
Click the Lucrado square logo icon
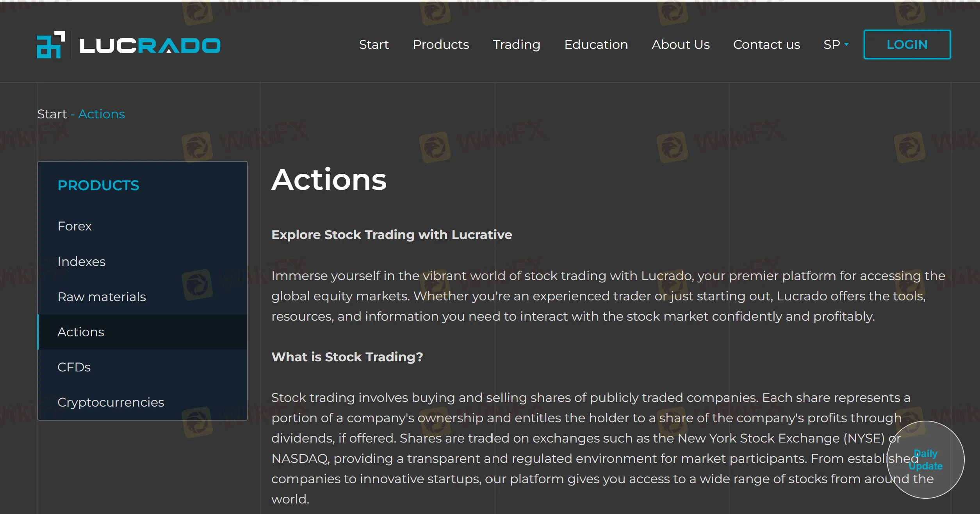point(51,45)
